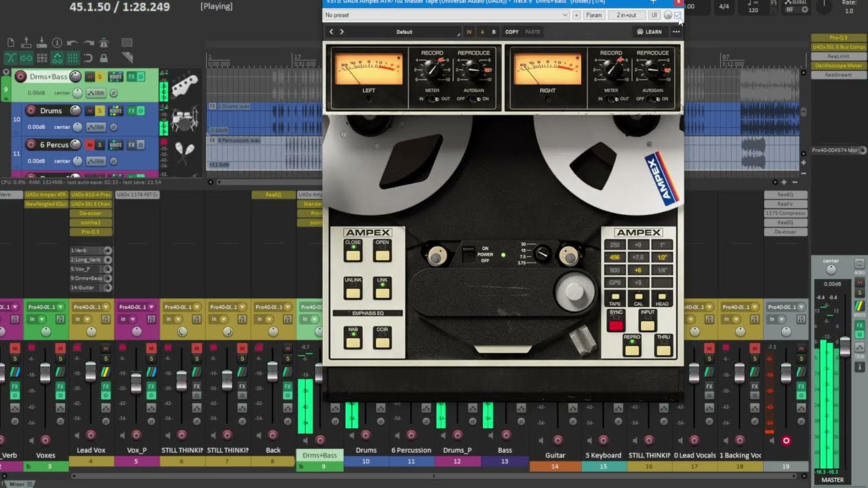This screenshot has width=868, height=488.
Task: Flip the tape machine POWER switch
Action: (x=469, y=254)
